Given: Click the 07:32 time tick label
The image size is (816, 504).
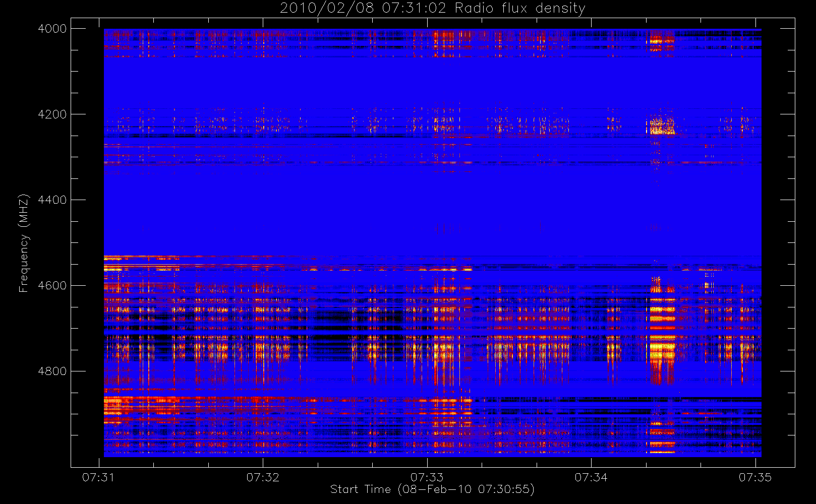Looking at the screenshot, I should click(x=263, y=477).
